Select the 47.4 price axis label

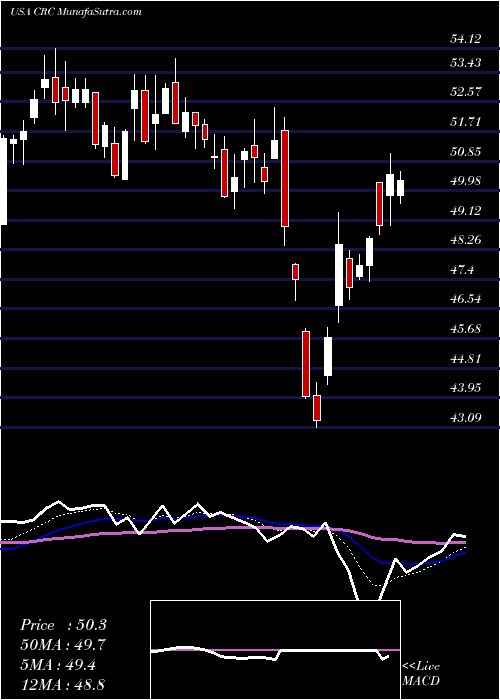click(x=462, y=270)
